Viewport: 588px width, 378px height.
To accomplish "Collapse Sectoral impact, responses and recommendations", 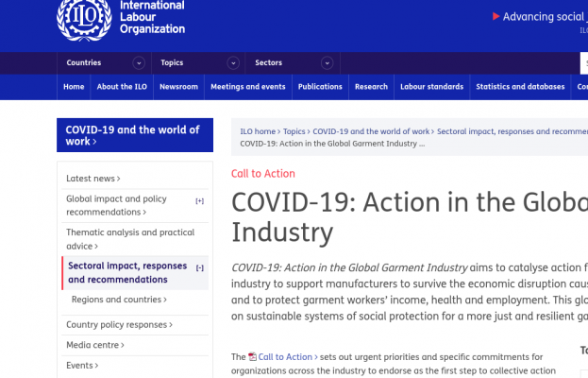I will click(199, 267).
